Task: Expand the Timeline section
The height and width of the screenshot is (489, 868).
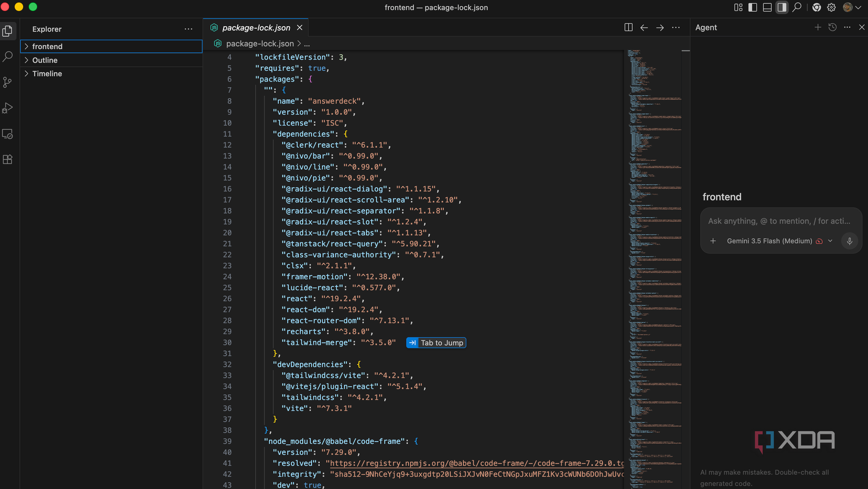Action: pos(112,74)
